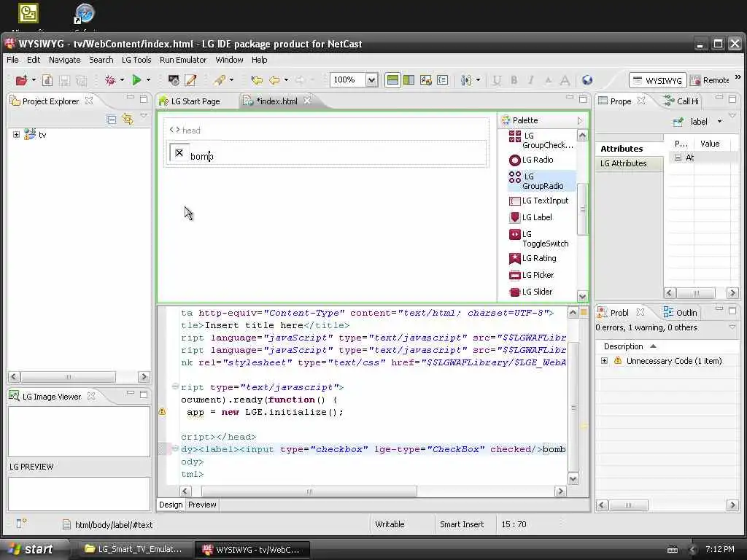747x560 pixels.
Task: Toggle the bomb checkbox in design view
Action: click(x=179, y=153)
